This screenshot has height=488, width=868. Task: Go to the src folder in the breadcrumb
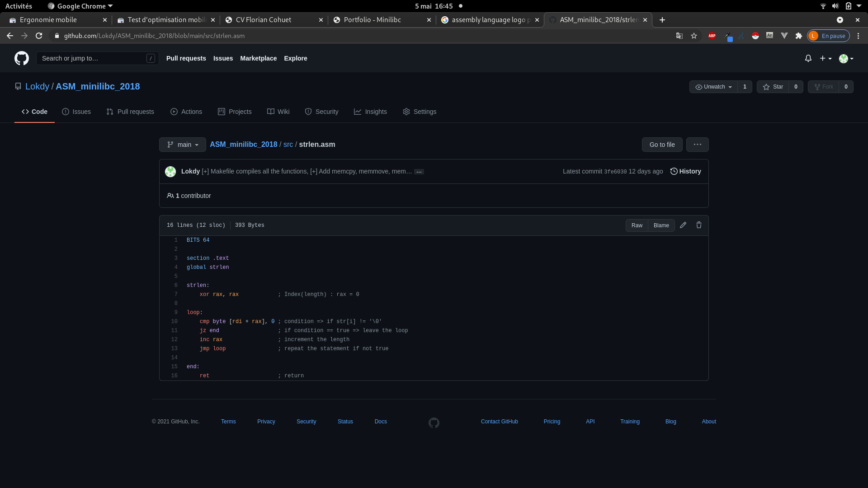(288, 145)
